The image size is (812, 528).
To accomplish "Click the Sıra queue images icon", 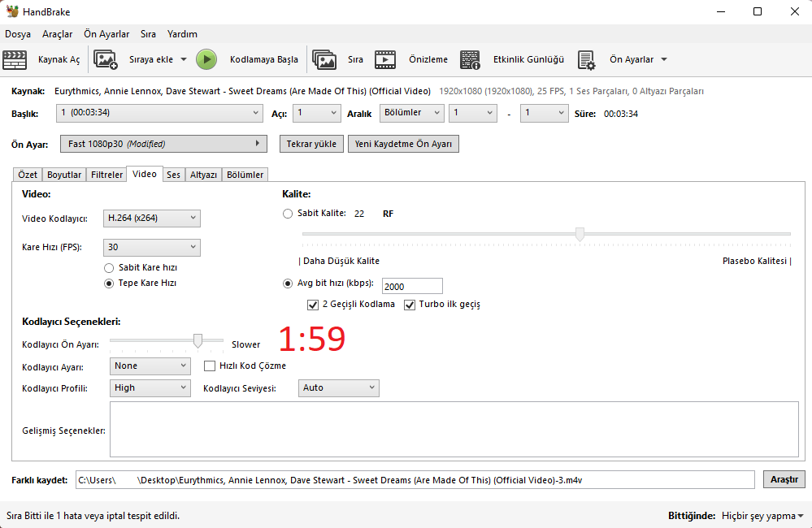I will tap(324, 59).
